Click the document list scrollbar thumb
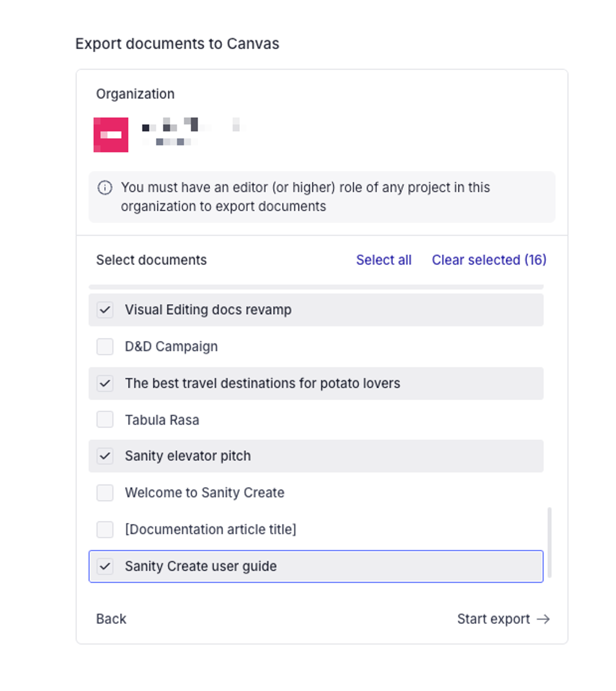The image size is (616, 691). (549, 542)
